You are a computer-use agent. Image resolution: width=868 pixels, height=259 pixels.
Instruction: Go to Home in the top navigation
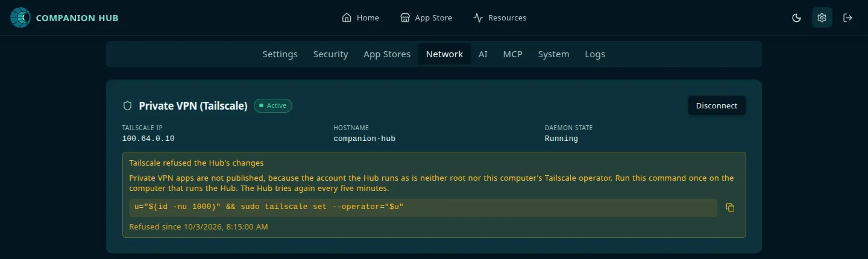tap(360, 18)
